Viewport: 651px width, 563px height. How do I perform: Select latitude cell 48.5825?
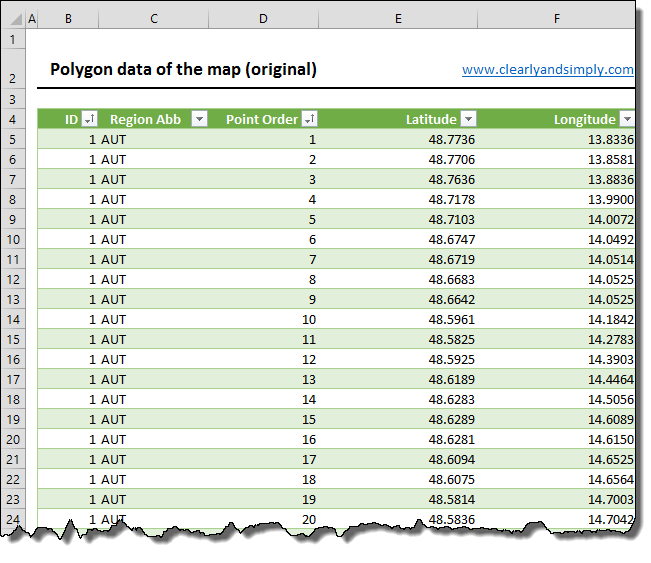click(398, 339)
